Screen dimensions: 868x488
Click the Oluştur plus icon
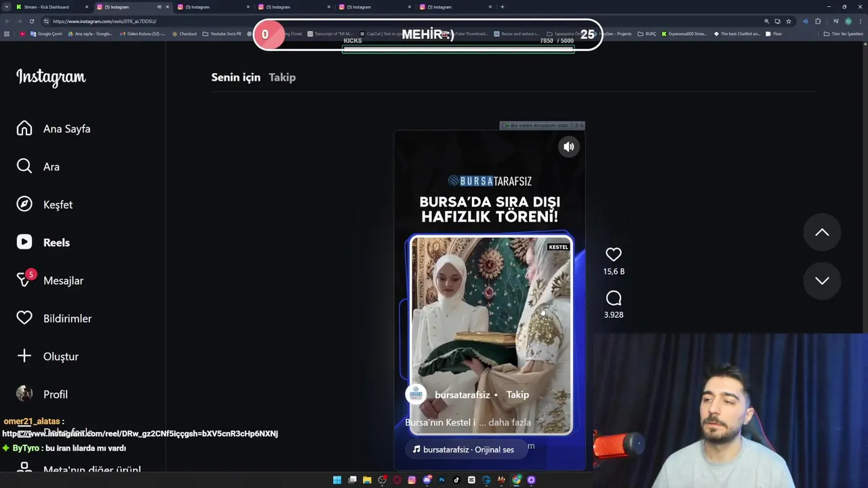(24, 356)
